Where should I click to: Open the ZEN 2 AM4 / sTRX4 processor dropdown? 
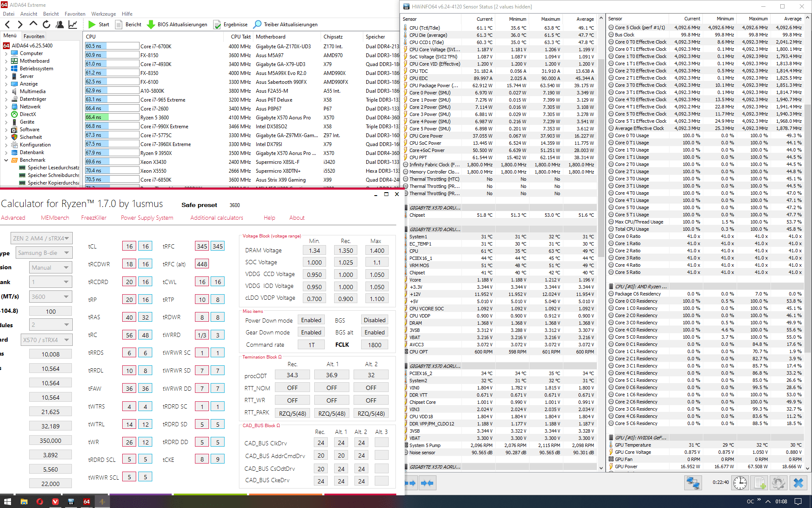coord(41,238)
